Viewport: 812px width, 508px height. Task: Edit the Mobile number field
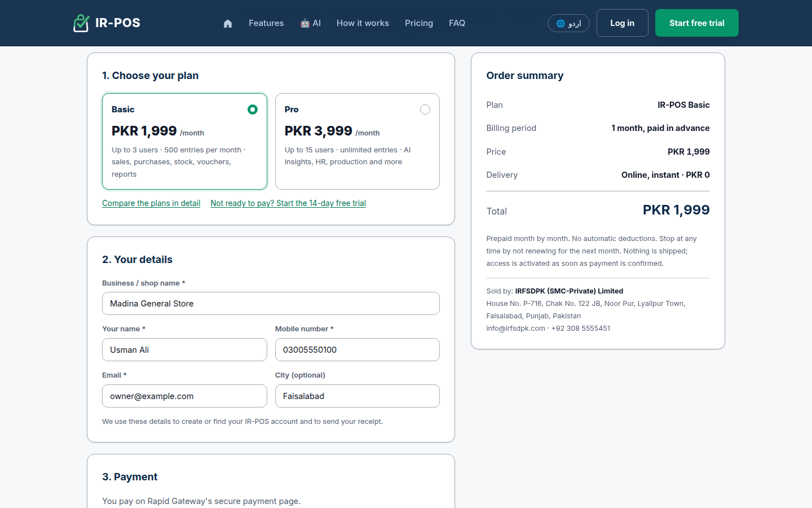[358, 350]
